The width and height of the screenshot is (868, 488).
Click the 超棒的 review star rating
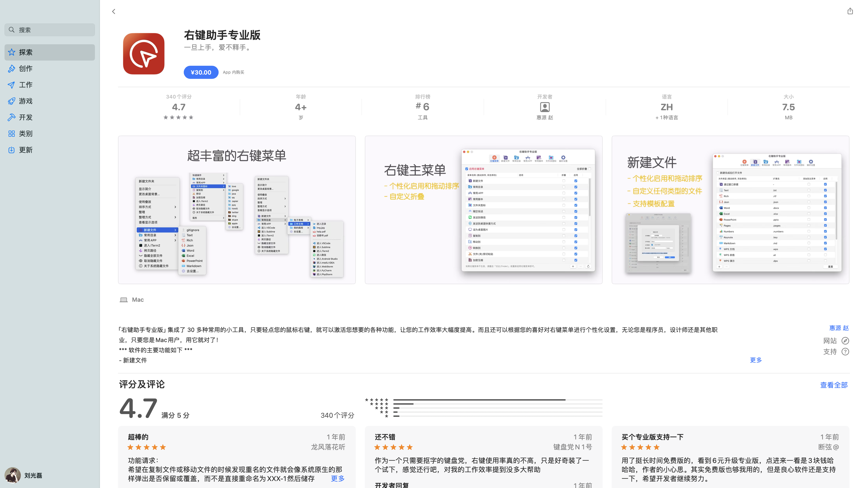[146, 447]
